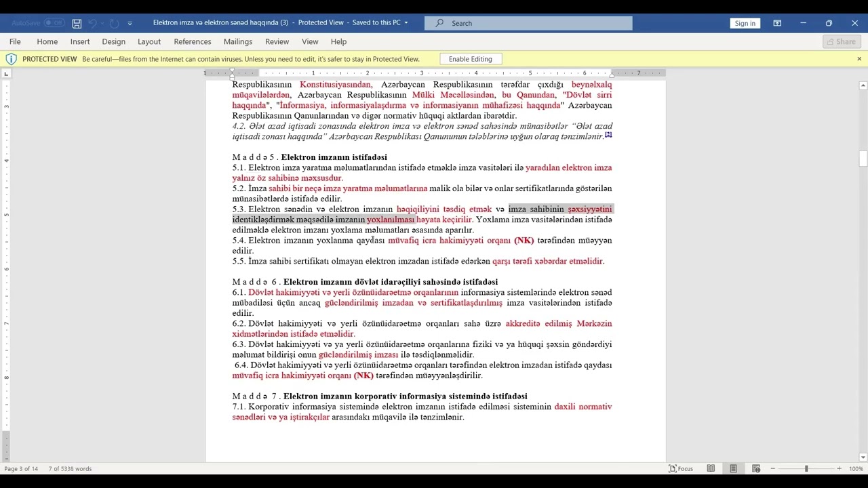Image resolution: width=868 pixels, height=488 pixels.
Task: Click the heading 'Maddə 5. Elektron imzanın istifadəsi'
Action: click(310, 157)
